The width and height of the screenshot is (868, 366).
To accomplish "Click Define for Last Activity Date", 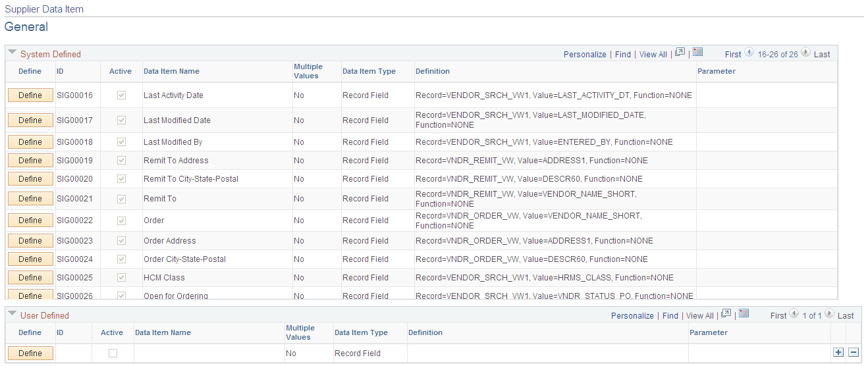I will tap(30, 95).
